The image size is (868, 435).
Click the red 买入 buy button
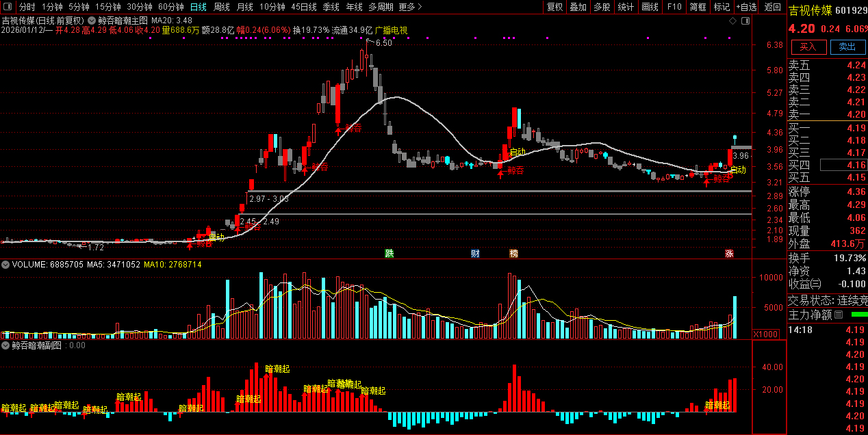click(x=808, y=47)
